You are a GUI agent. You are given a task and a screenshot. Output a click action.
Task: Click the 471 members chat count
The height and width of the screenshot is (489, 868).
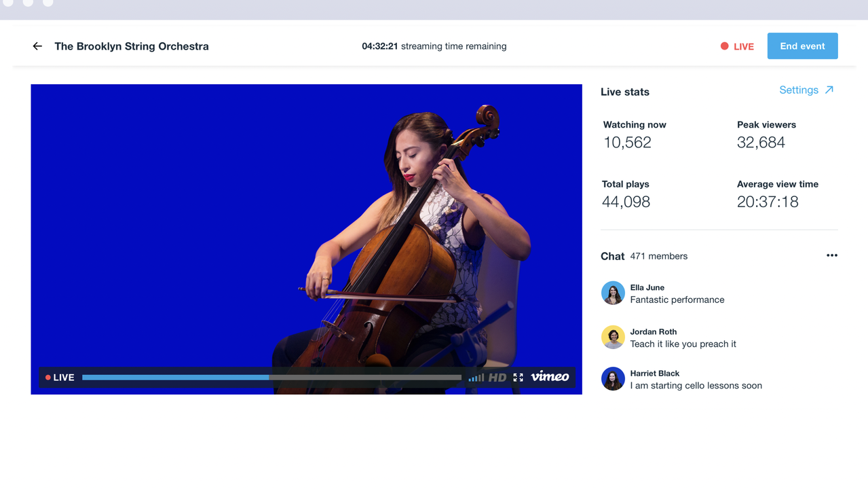point(658,256)
